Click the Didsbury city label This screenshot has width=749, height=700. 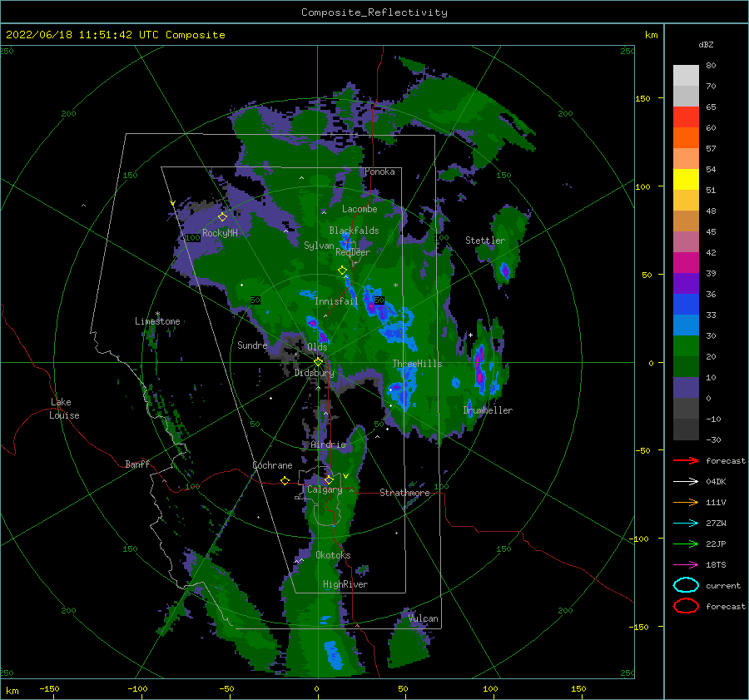(315, 373)
